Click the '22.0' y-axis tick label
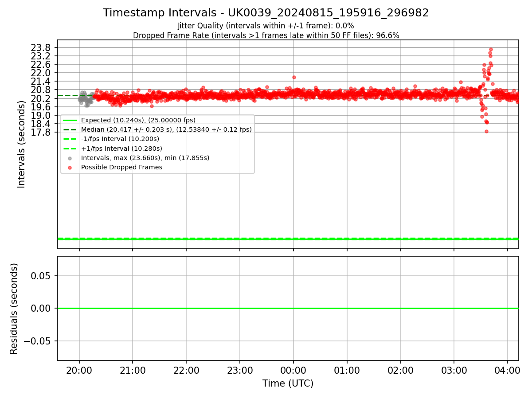The image size is (532, 399). 42,73
